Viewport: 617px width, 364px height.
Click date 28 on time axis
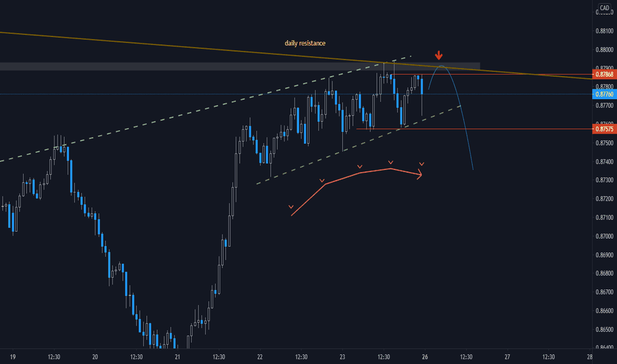click(x=589, y=357)
